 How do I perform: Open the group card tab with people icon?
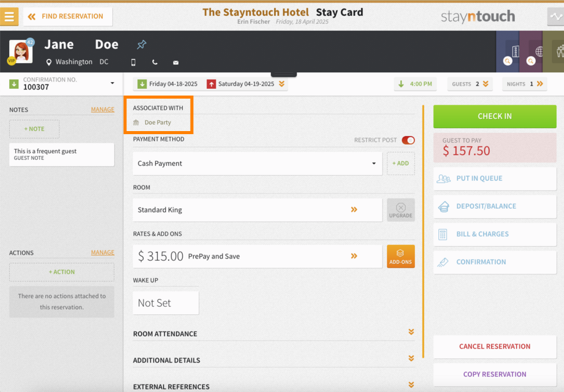point(554,51)
